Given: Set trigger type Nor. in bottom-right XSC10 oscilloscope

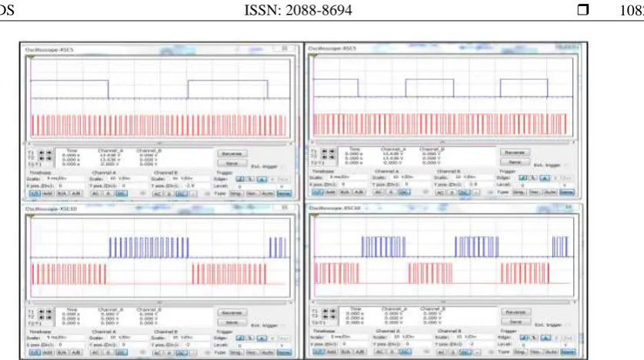Looking at the screenshot, I should point(535,352).
